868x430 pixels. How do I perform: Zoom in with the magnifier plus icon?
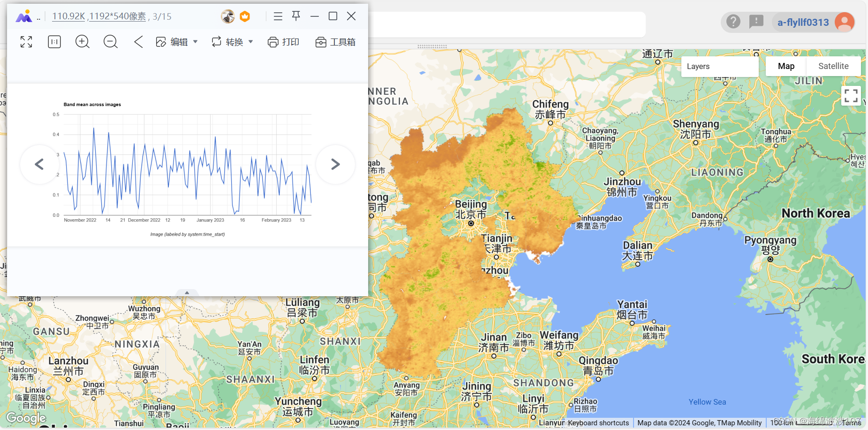click(83, 42)
